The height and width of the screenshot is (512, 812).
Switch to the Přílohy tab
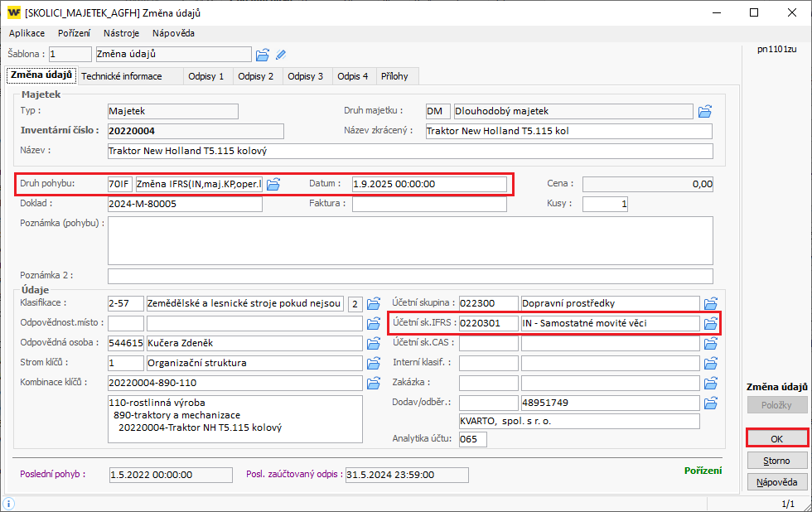pos(394,76)
